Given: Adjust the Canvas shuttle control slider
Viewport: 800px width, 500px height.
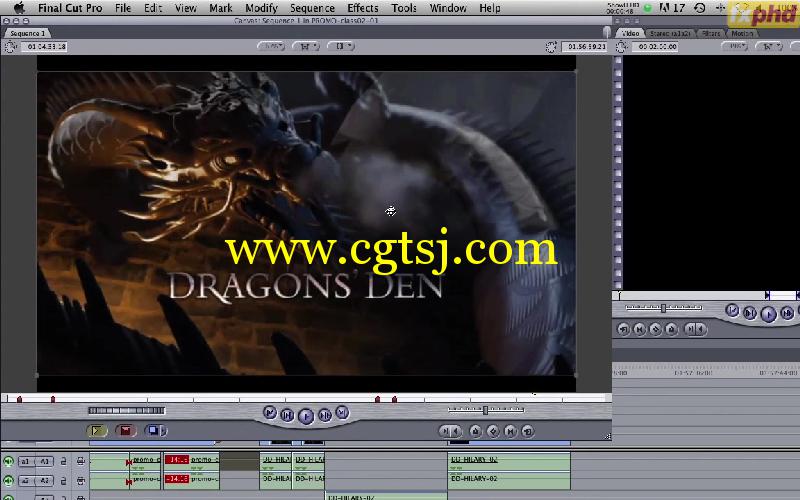Looking at the screenshot, I should pyautogui.click(x=486, y=410).
